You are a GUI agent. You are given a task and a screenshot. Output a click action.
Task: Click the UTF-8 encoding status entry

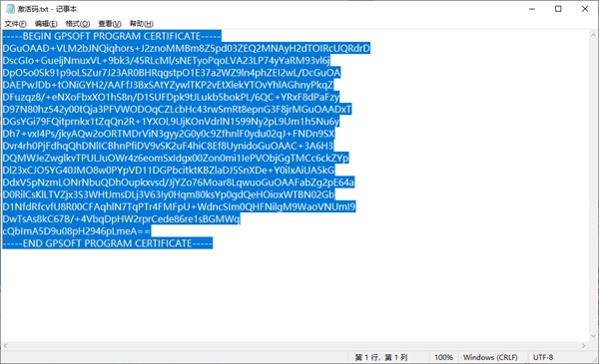click(543, 357)
